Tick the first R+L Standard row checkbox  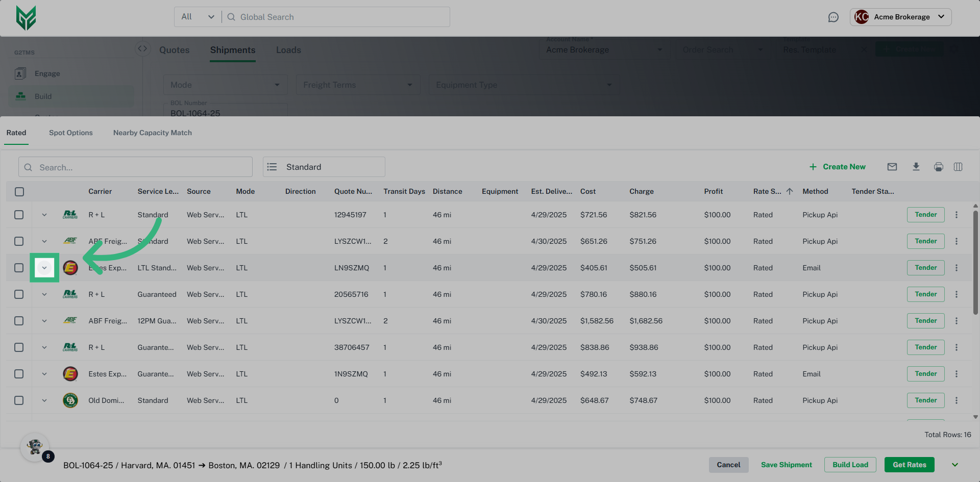(19, 215)
